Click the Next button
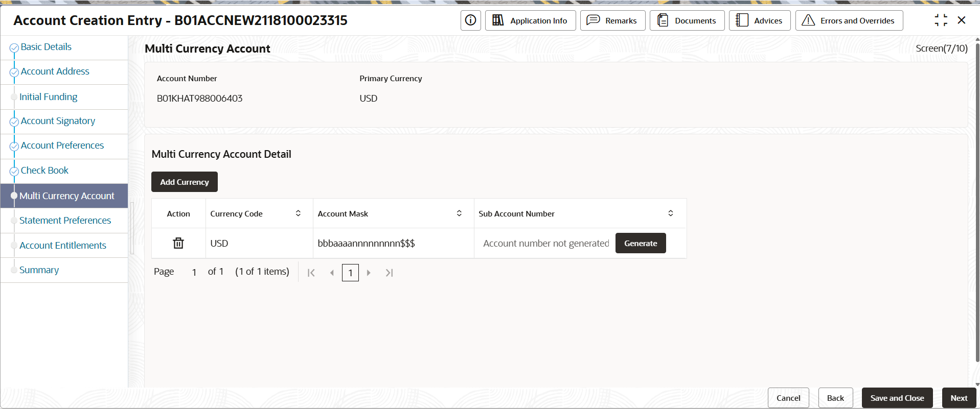The height and width of the screenshot is (409, 980). click(x=959, y=398)
